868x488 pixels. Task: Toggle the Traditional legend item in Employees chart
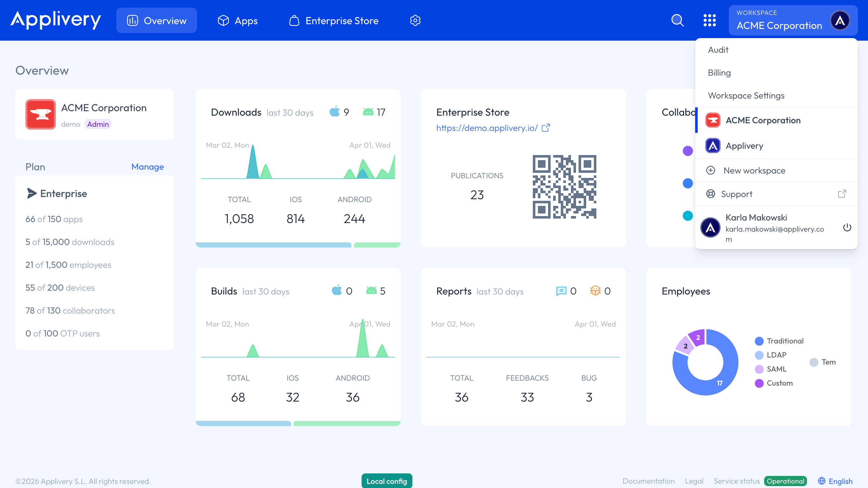tap(779, 341)
